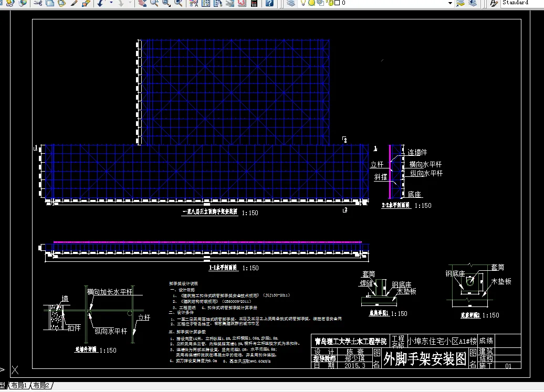
Task: Select the 套筒 label in plan detail
Action: pos(497,267)
